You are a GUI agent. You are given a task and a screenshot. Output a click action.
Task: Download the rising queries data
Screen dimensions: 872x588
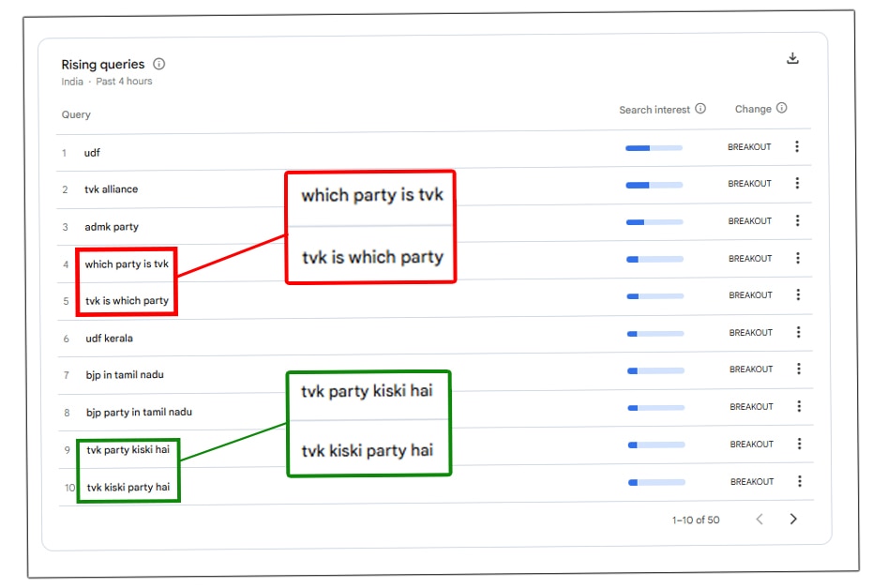[x=792, y=58]
